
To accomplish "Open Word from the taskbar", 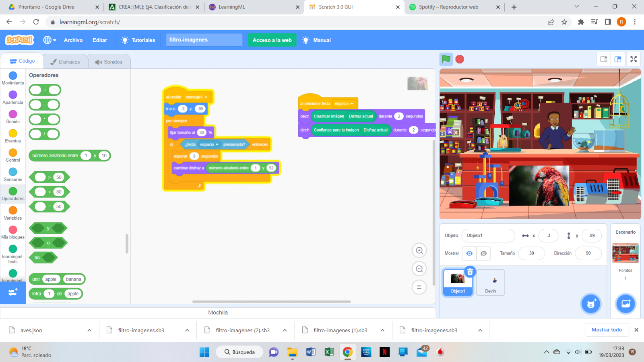I will click(x=311, y=352).
